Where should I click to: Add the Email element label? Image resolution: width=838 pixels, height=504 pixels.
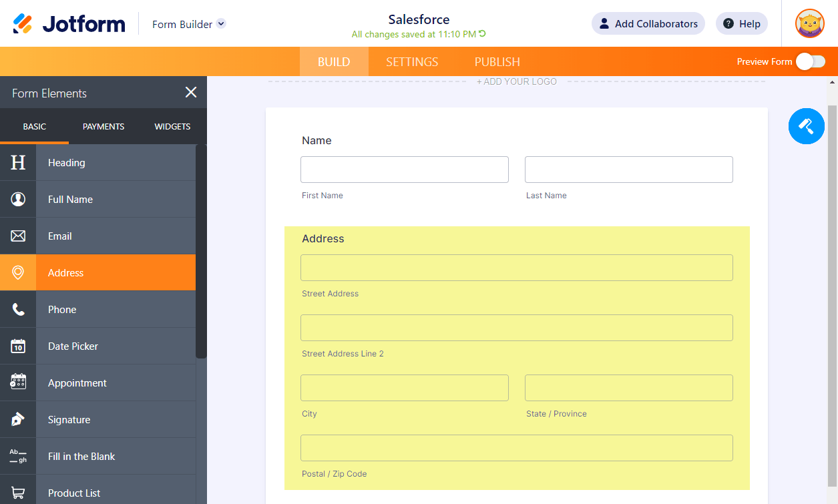click(60, 236)
